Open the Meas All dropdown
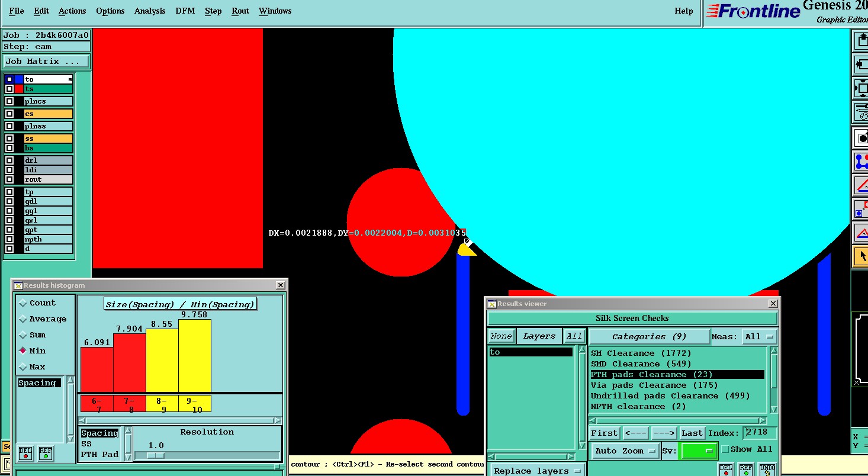 (x=760, y=336)
